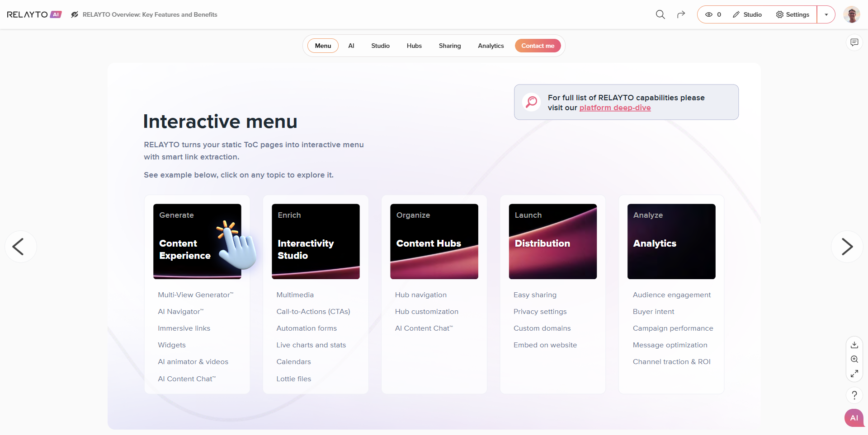This screenshot has height=435, width=868.
Task: Open the user profile avatar
Action: pyautogui.click(x=852, y=14)
